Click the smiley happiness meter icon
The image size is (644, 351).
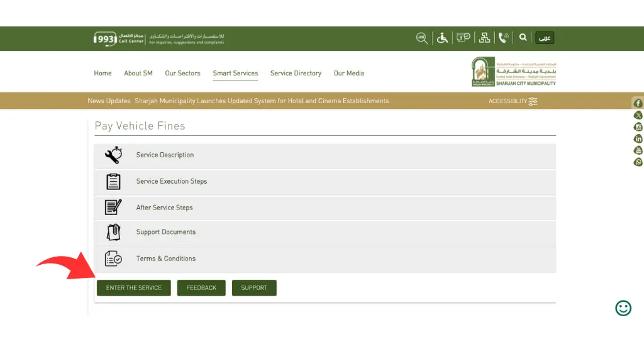623,308
